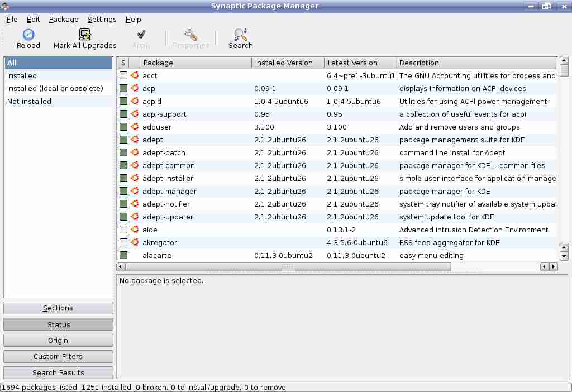Open the Help menu
572x392 pixels.
[133, 20]
